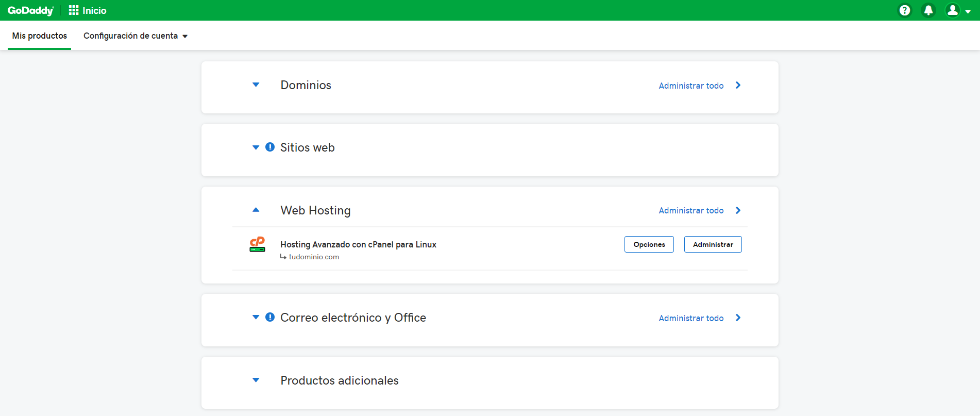Viewport: 980px width, 416px height.
Task: Click the tudominio.com domain text
Action: pyautogui.click(x=314, y=257)
